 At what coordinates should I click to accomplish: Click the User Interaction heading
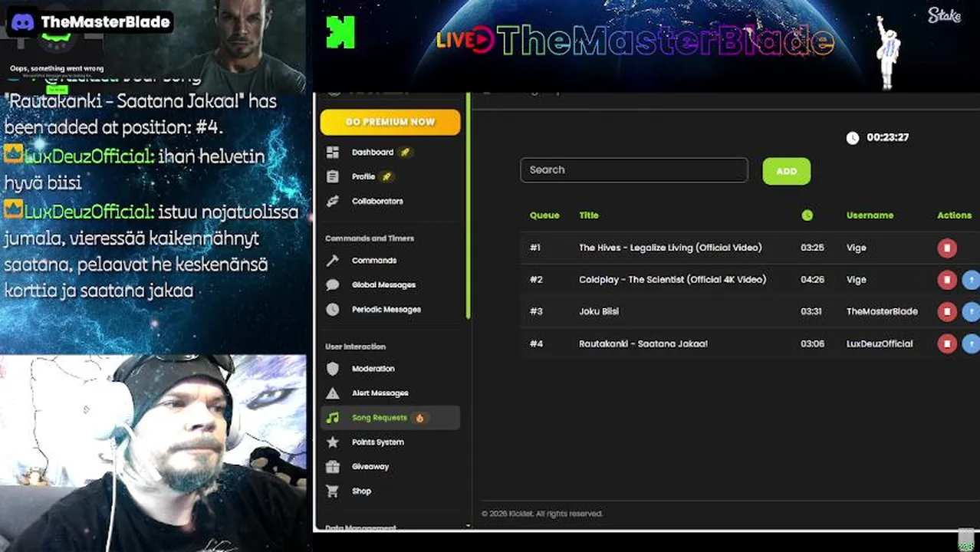pyautogui.click(x=355, y=347)
